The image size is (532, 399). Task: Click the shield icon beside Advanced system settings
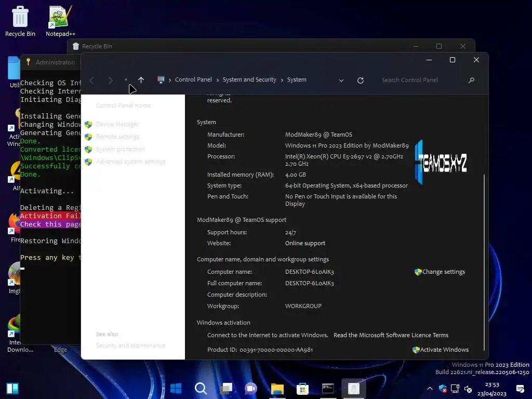point(88,162)
